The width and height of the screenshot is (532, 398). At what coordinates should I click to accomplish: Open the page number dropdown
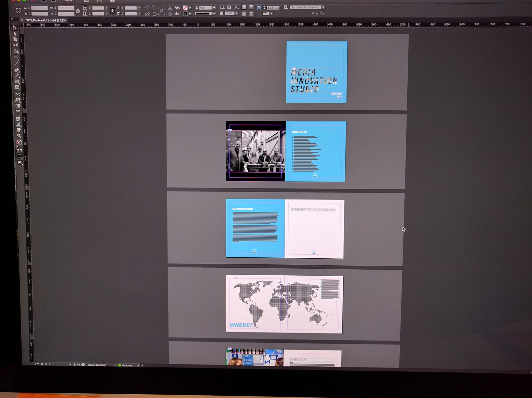70,364
